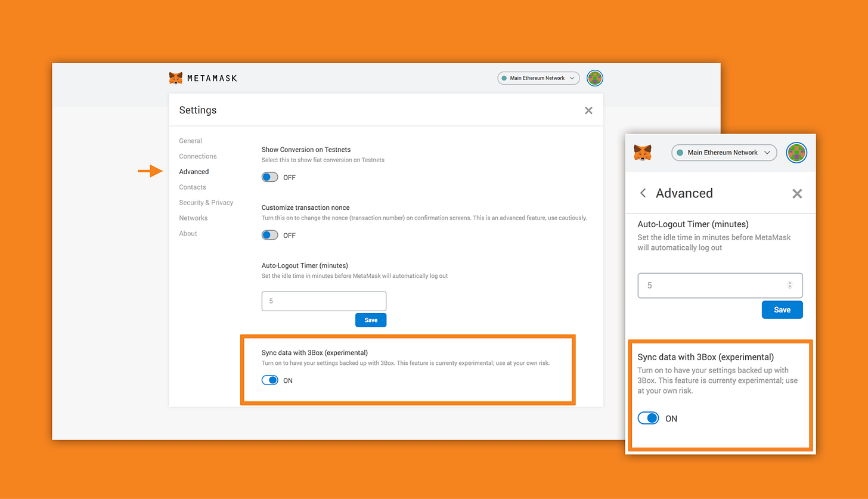Save auto-logout timer in popup window

[x=782, y=310]
